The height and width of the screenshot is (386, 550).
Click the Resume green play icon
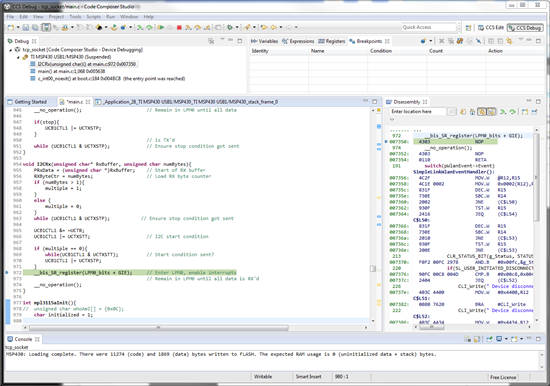161,27
